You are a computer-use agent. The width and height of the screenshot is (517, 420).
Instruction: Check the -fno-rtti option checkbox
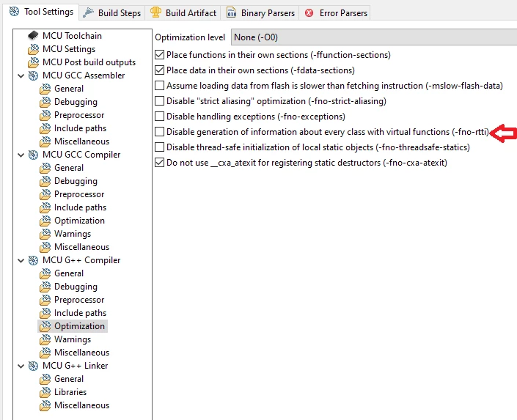(160, 132)
